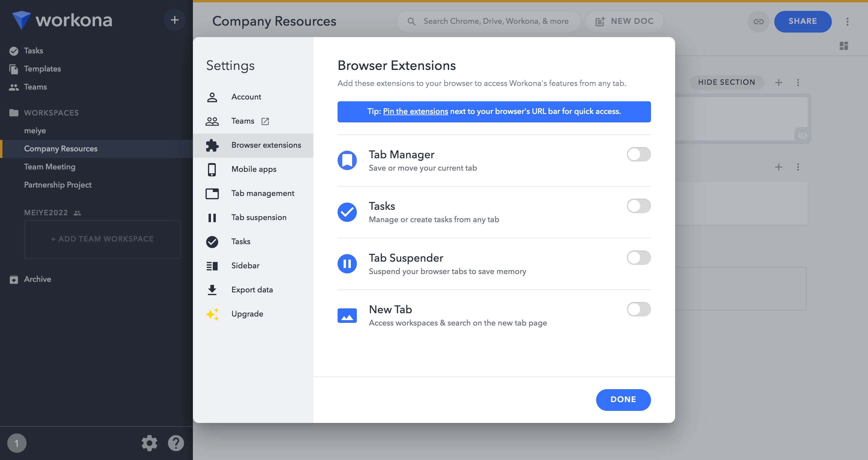
Task: Select the Company Resources workspace
Action: (96, 149)
